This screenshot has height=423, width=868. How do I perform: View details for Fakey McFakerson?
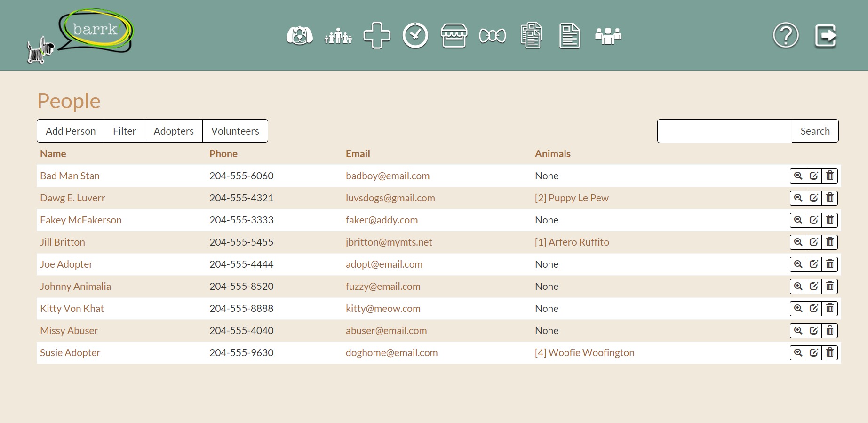[x=798, y=220]
